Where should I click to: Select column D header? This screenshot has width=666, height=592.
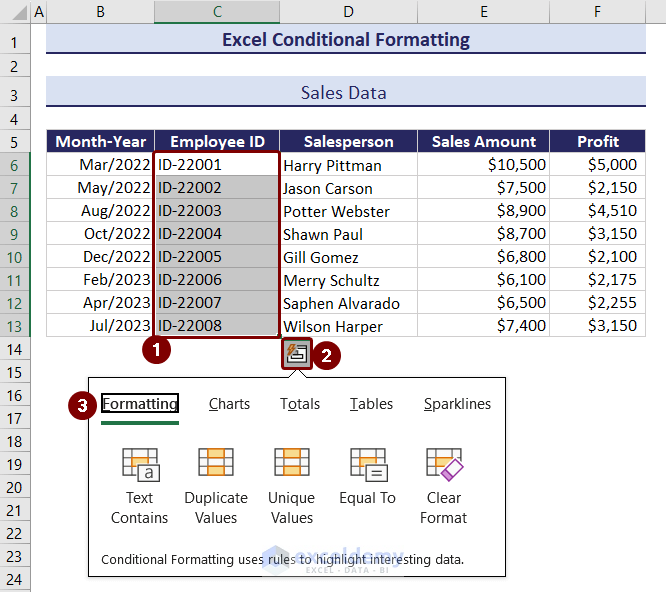coord(348,11)
